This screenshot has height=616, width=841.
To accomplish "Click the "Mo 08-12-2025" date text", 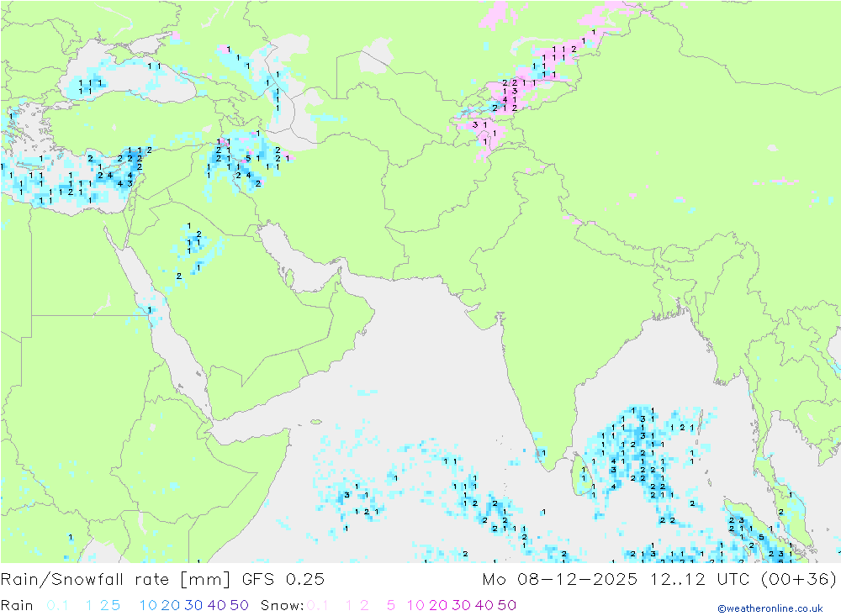I will 560,580.
